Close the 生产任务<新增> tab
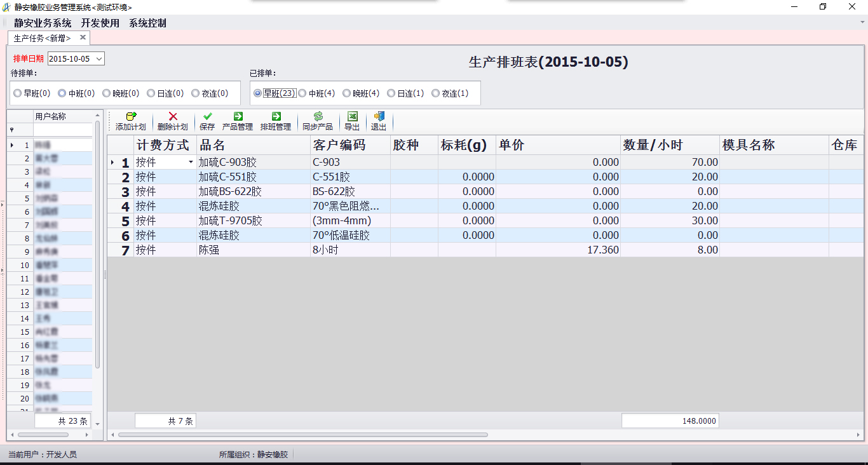The width and height of the screenshot is (868, 465). (x=83, y=37)
